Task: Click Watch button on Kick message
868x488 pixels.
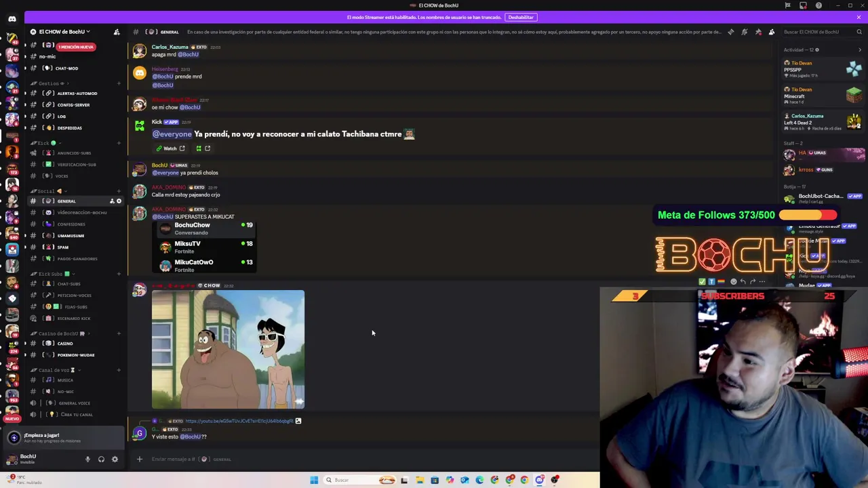Action: point(170,148)
